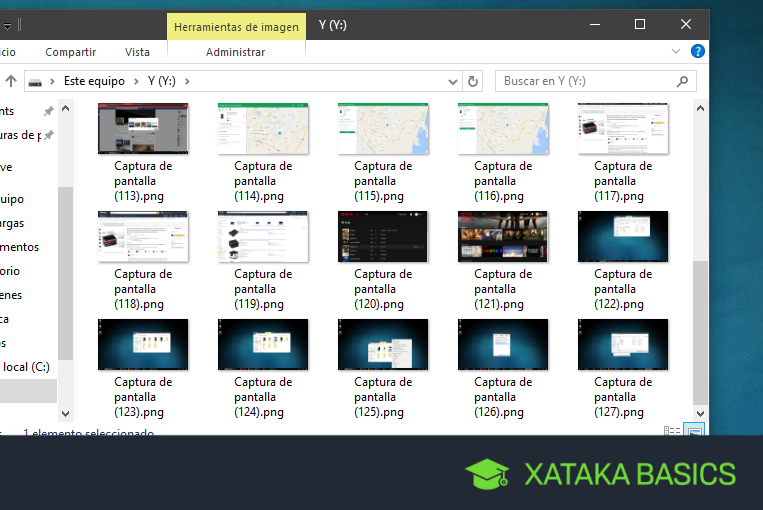Screen dimensions: 763x510
Task: Click file list scrollbar down arrow
Action: tap(700, 414)
